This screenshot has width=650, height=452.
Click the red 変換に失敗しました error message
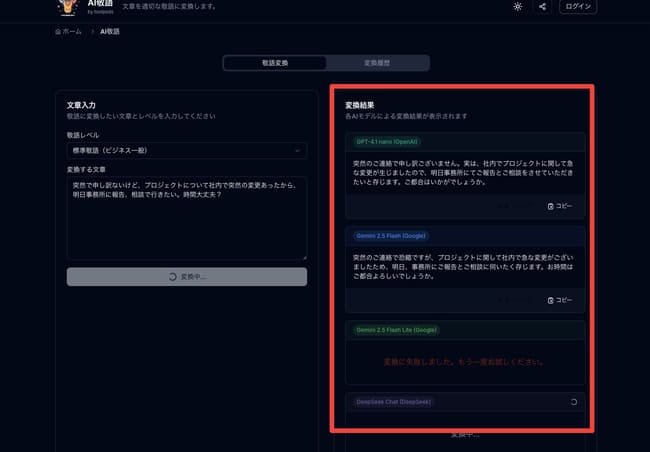point(463,362)
